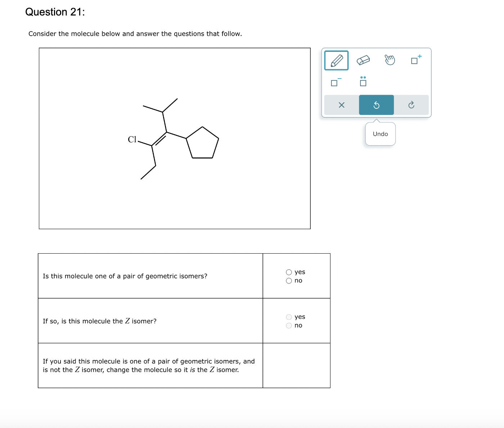Select the add positive charge tool

[x=415, y=60]
